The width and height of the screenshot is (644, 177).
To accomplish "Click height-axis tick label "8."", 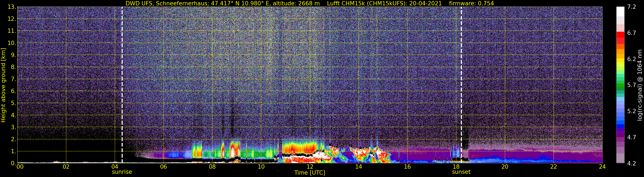I will tap(13, 67).
